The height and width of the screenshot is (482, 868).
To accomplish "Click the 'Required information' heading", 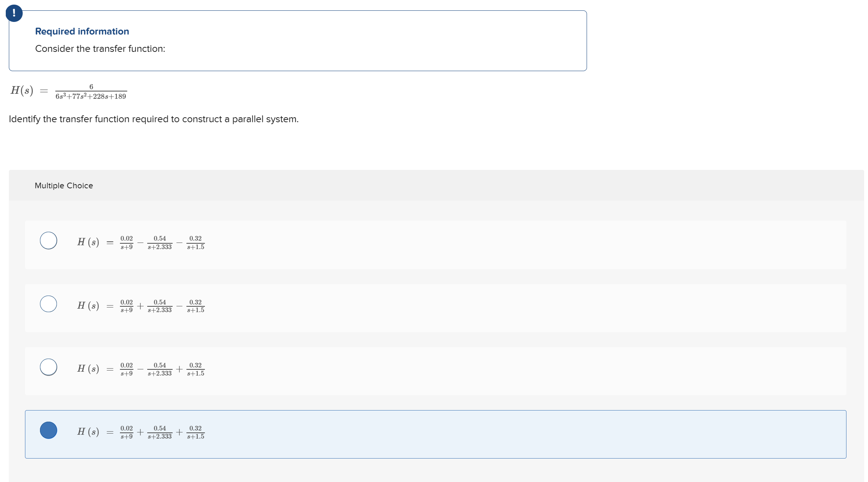I will coord(82,32).
